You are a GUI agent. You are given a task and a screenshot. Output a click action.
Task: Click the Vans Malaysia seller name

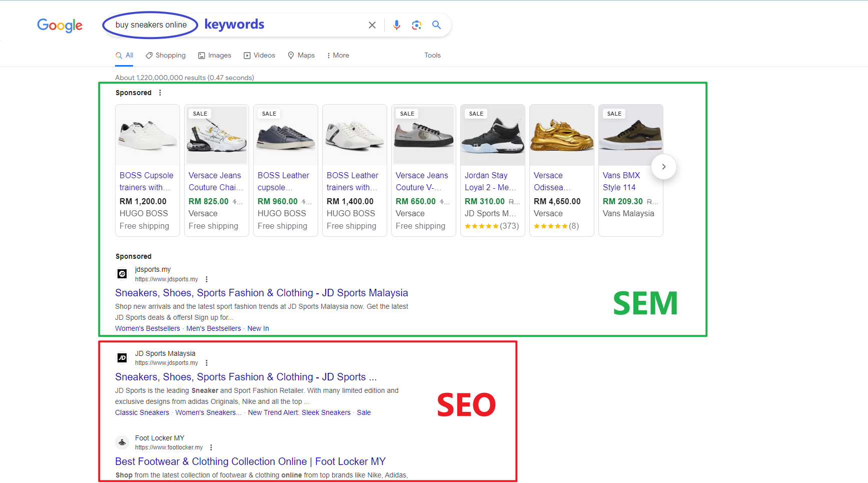(628, 213)
